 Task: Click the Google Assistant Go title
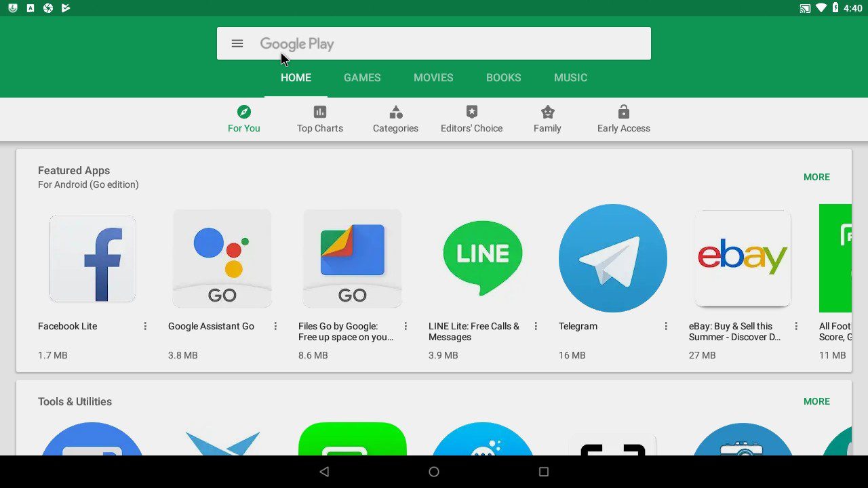(x=211, y=326)
